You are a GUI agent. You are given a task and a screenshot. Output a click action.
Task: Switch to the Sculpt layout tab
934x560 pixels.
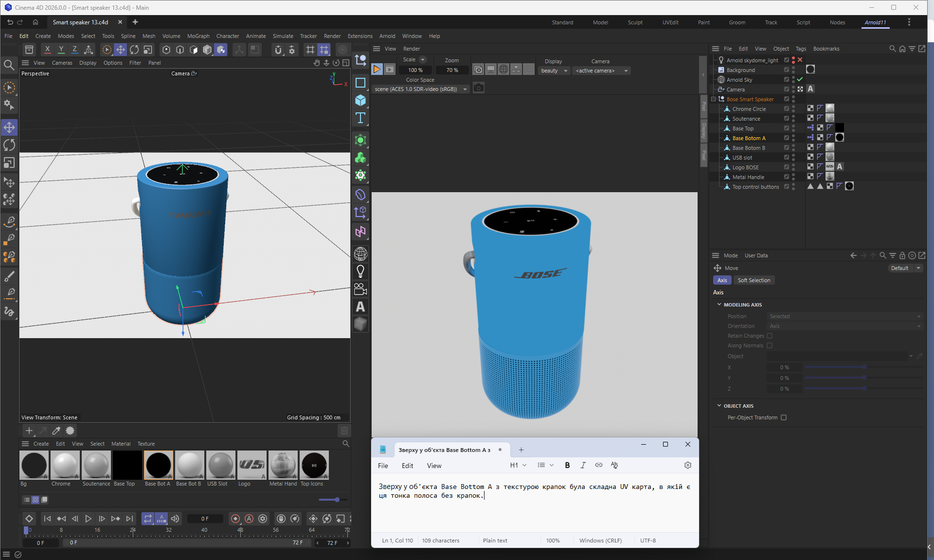click(635, 22)
